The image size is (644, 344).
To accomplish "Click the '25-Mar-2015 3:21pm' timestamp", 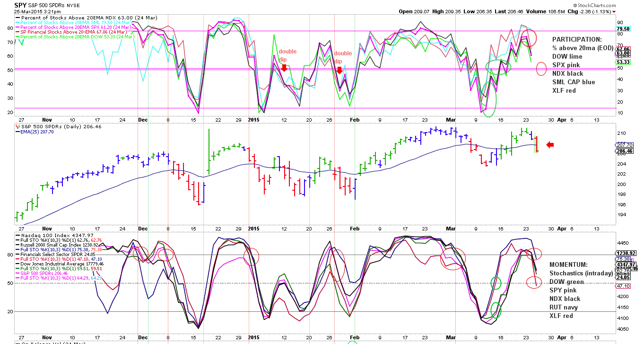I will (x=37, y=11).
